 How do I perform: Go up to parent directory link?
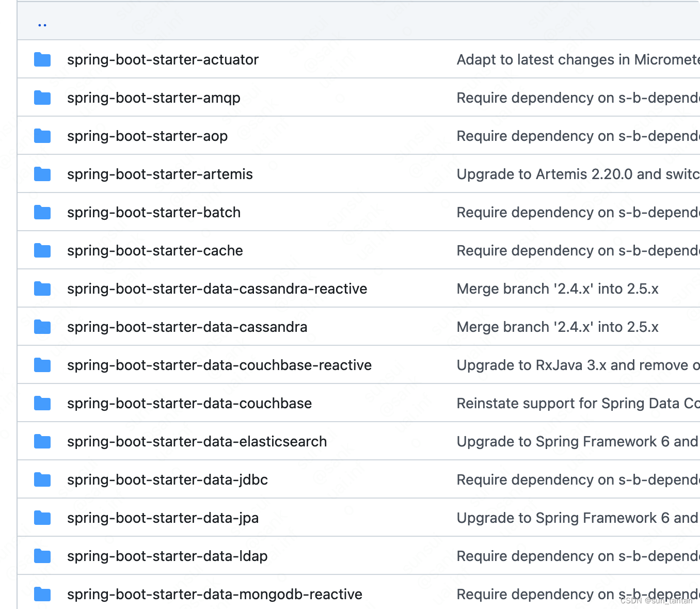coord(42,24)
